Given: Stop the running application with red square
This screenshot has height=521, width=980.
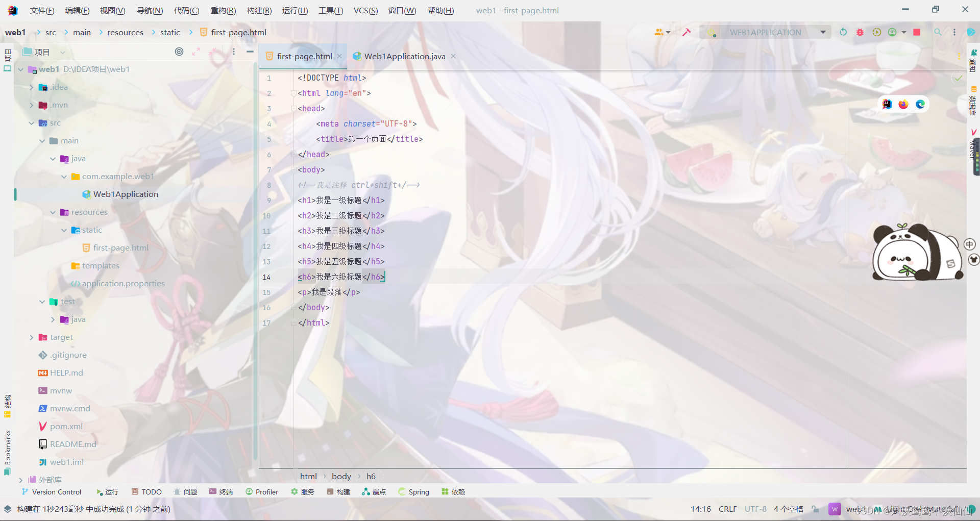Looking at the screenshot, I should pos(917,32).
